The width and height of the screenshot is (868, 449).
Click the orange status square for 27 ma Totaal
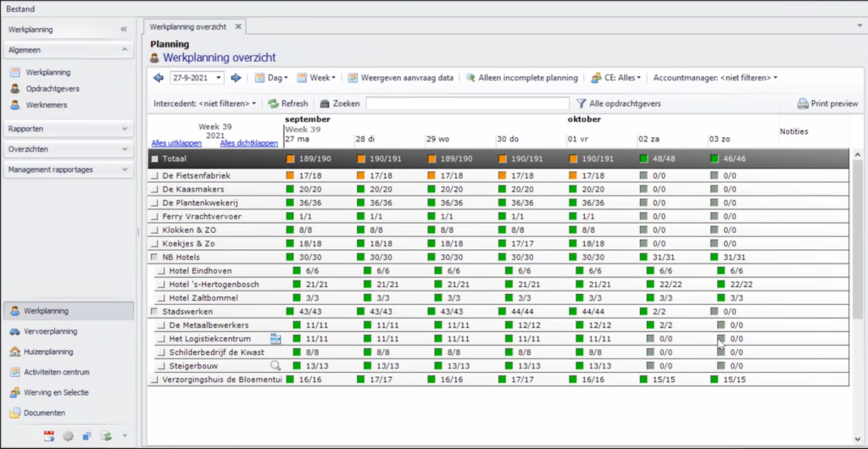[291, 158]
